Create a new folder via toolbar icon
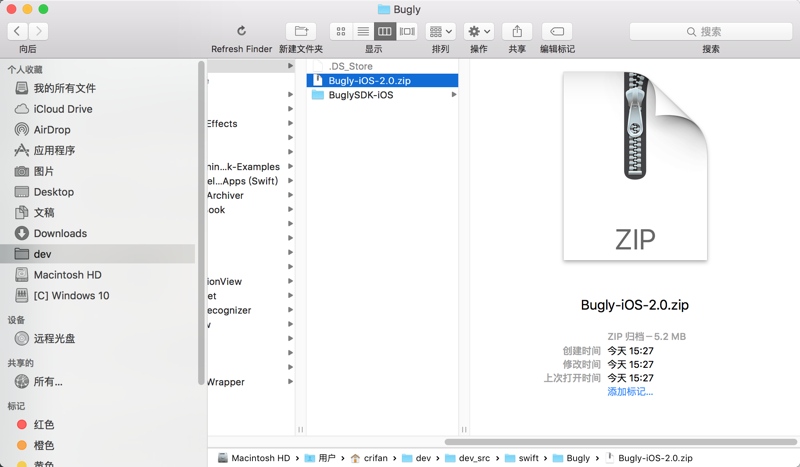 coord(301,32)
